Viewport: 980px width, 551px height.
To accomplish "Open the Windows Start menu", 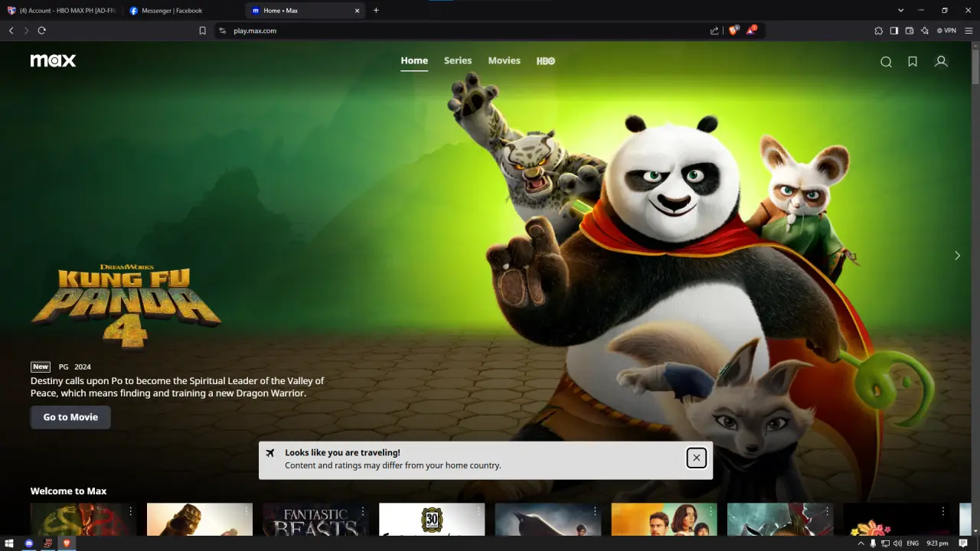I will click(11, 543).
